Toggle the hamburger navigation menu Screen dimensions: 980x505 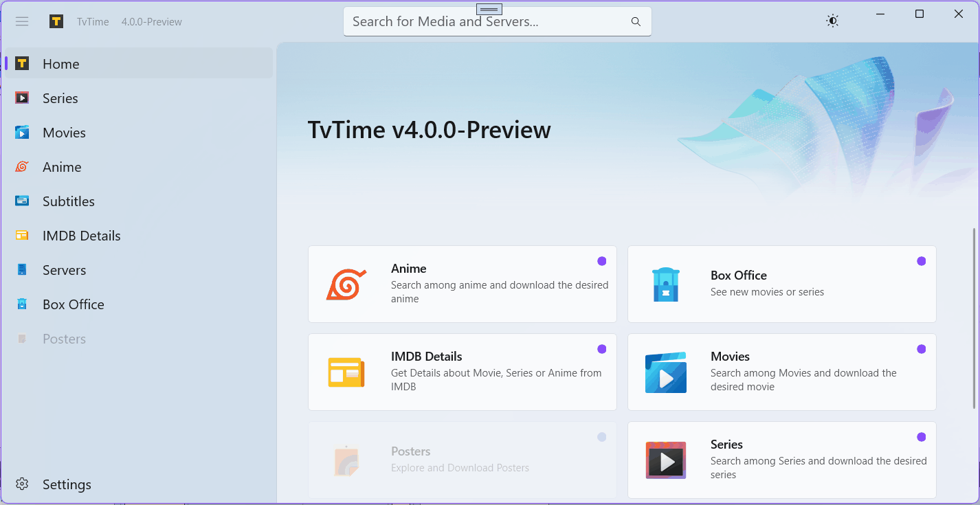point(22,21)
